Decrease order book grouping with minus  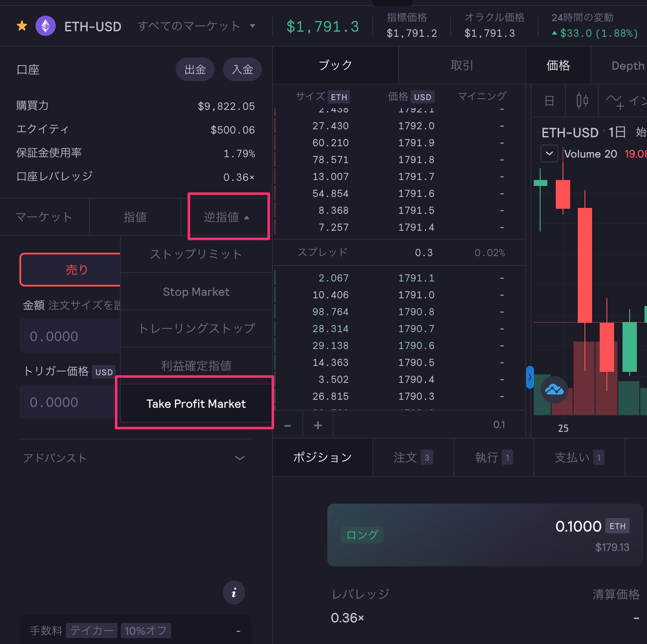tap(288, 425)
